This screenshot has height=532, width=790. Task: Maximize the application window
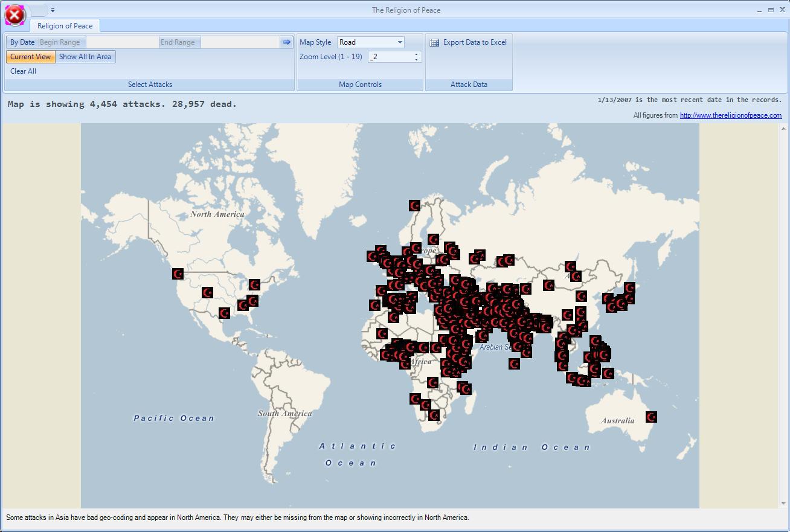point(771,10)
